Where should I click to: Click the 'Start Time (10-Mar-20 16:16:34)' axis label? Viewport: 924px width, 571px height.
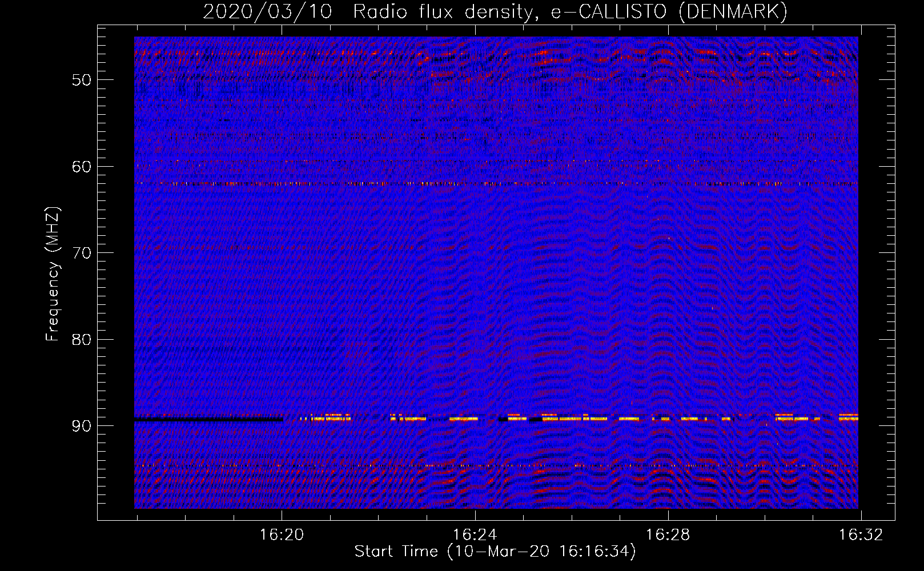click(x=495, y=552)
